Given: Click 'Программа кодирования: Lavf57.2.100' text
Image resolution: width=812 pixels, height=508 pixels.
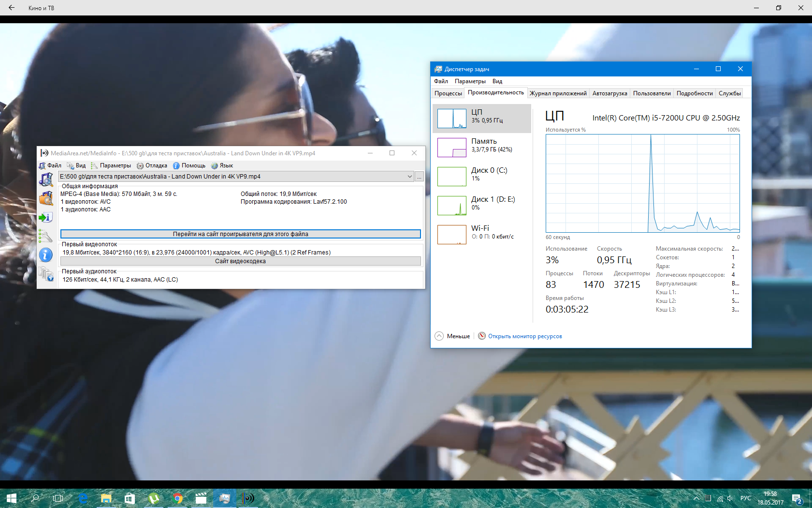Looking at the screenshot, I should (x=294, y=202).
